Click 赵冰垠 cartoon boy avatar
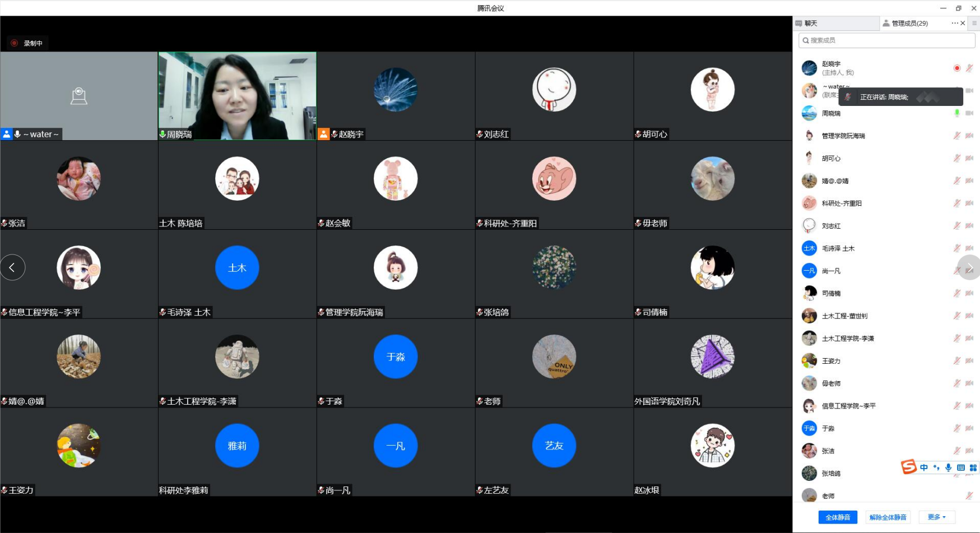The width and height of the screenshot is (980, 533). tap(713, 446)
